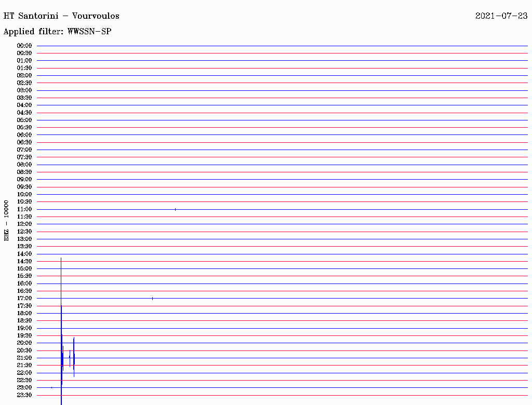Viewport: 532px width, 405px height.
Task: Click the '21:30' time label
Action: 24,366
